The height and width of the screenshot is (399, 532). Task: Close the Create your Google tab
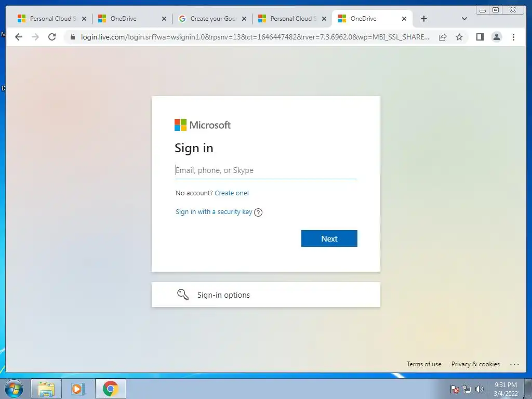244,19
